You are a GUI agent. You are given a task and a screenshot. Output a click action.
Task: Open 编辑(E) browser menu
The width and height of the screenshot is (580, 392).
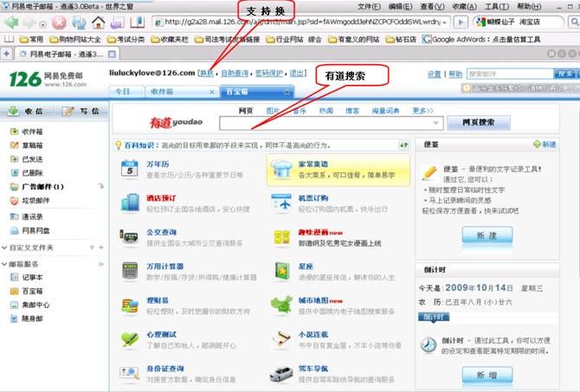[x=401, y=7]
